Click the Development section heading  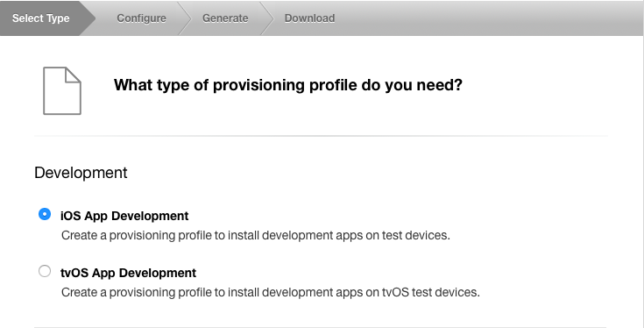[x=81, y=173]
